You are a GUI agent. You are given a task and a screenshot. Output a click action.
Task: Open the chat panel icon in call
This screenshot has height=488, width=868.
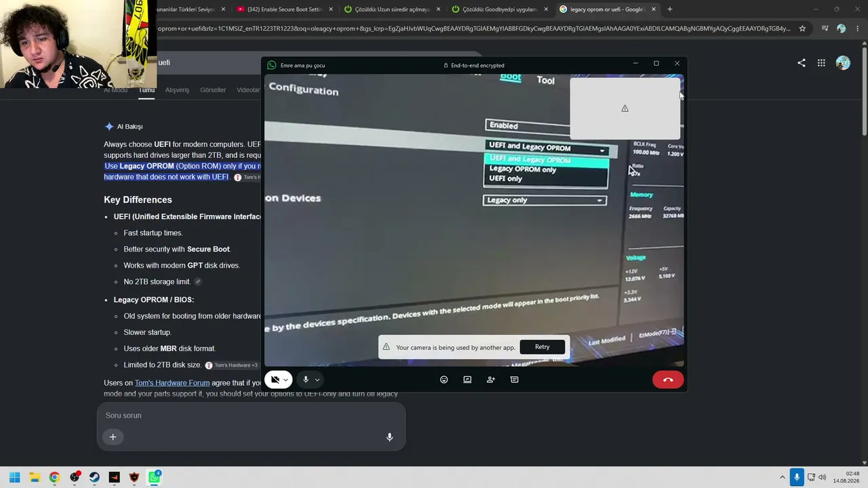click(515, 380)
